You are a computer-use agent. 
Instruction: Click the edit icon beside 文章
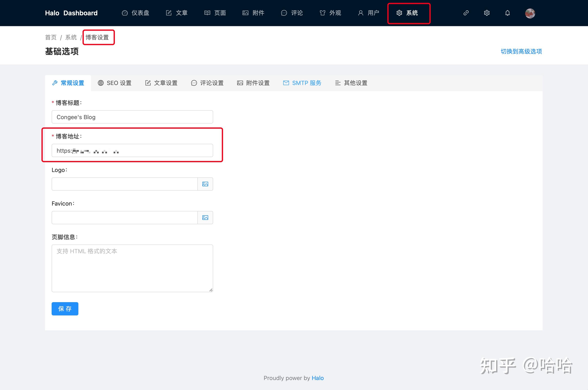[169, 13]
